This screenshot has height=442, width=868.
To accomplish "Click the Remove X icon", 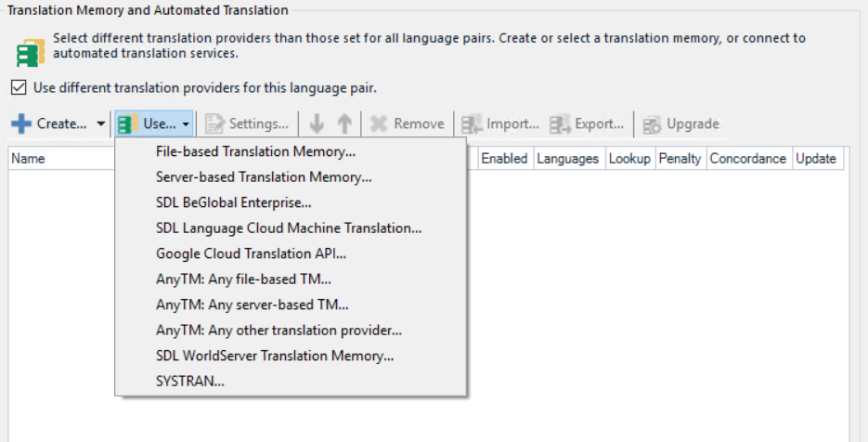I will click(379, 123).
